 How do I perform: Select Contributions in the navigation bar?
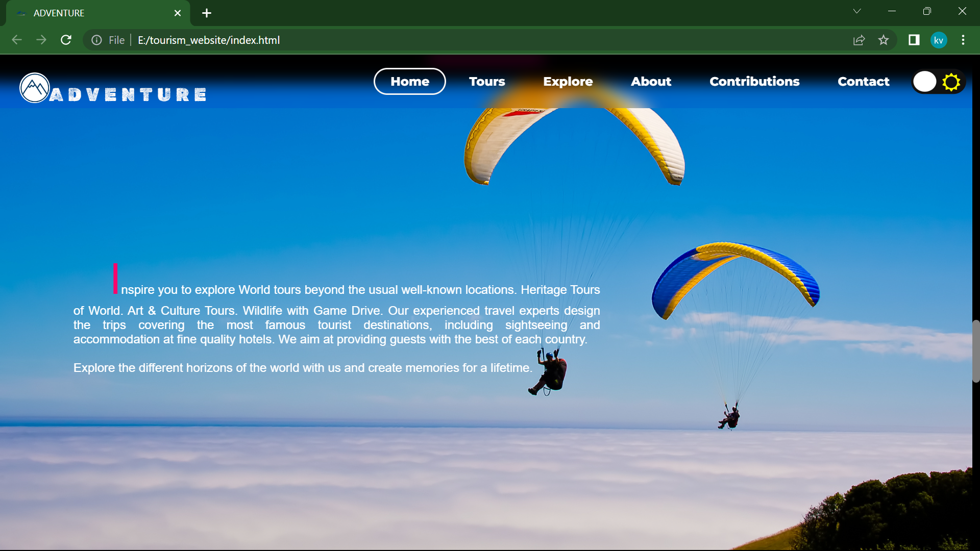(754, 82)
